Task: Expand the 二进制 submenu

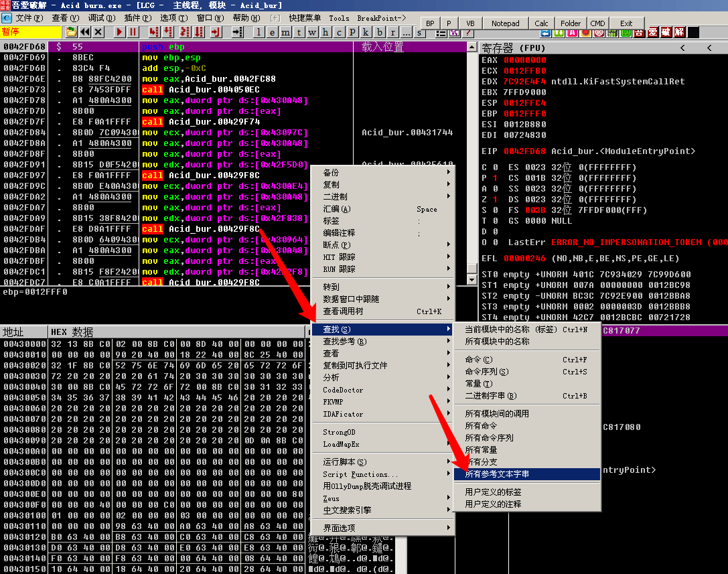Action: tap(383, 197)
